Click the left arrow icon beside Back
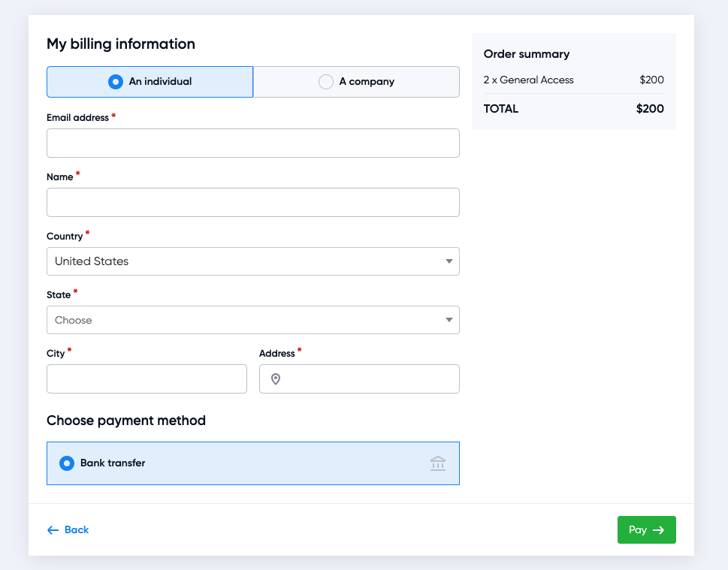 tap(53, 530)
